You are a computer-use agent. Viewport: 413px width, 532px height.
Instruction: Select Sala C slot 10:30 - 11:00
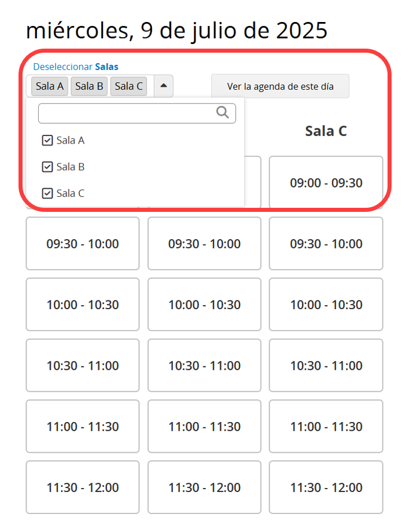[326, 365]
